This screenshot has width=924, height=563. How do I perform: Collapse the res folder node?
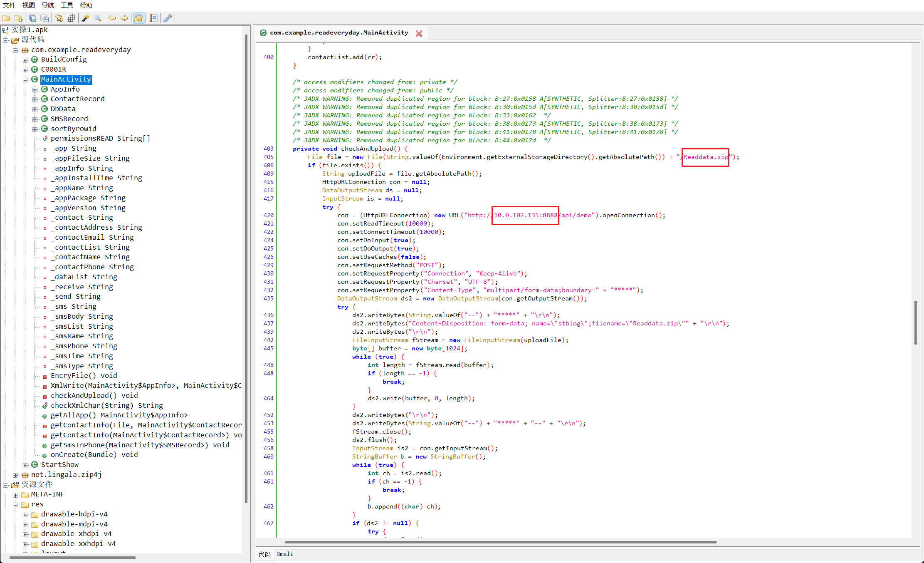15,504
